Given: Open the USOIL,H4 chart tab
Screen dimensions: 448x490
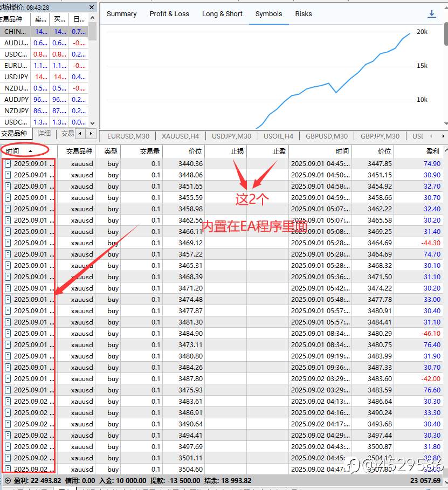Looking at the screenshot, I should [x=278, y=136].
